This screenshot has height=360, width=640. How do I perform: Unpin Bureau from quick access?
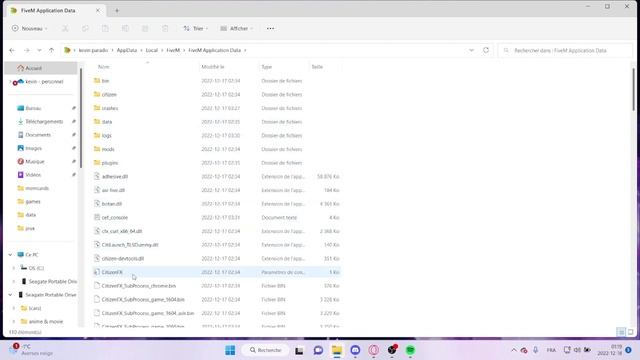click(74, 108)
